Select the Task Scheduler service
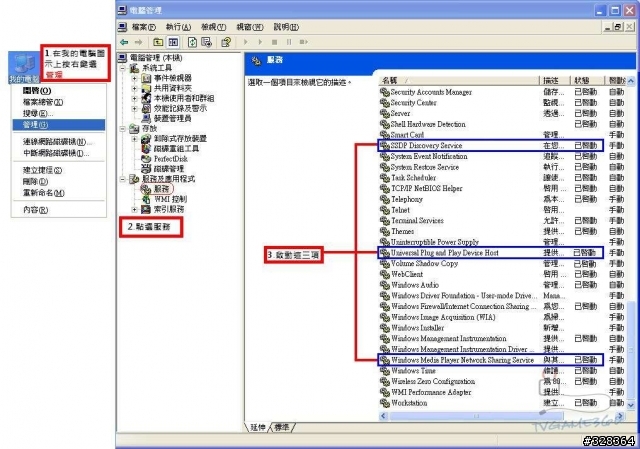This screenshot has height=449, width=640. click(x=502, y=178)
